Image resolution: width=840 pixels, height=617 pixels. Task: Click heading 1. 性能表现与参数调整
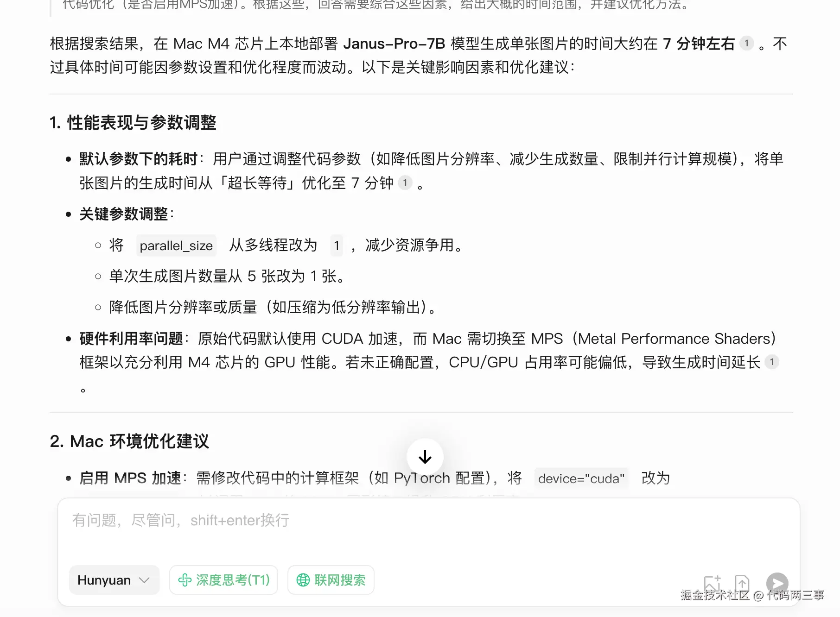pyautogui.click(x=133, y=123)
